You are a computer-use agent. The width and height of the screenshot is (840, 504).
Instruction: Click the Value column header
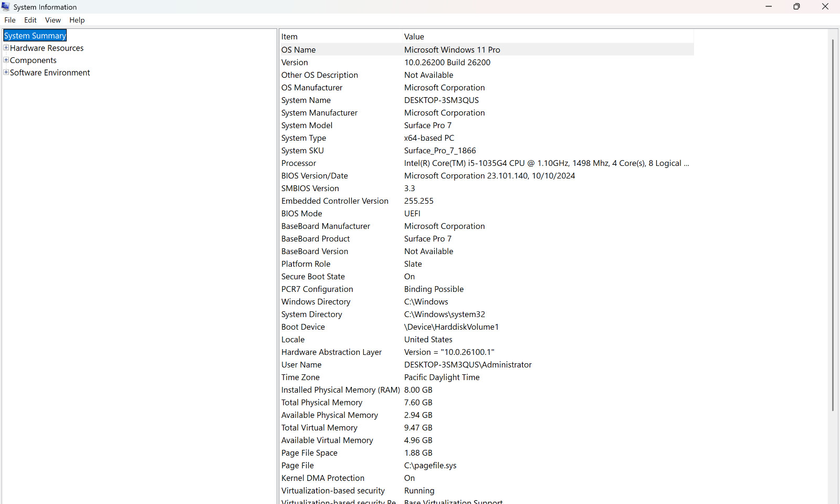pos(548,36)
